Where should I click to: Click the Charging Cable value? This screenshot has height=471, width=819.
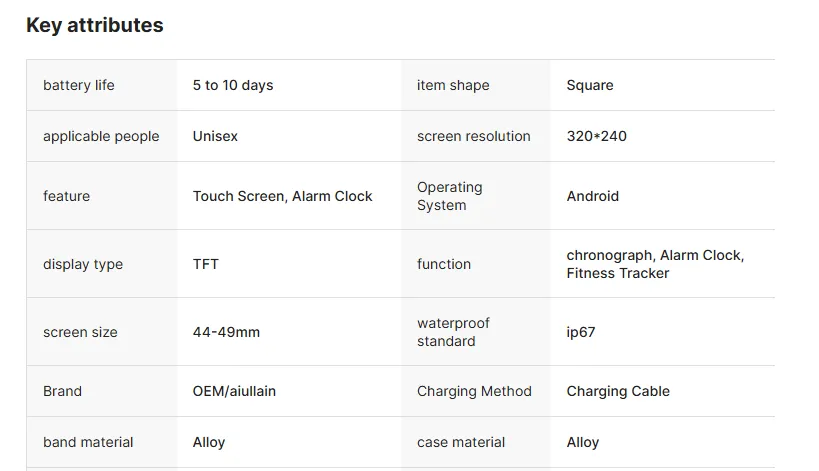(x=618, y=391)
